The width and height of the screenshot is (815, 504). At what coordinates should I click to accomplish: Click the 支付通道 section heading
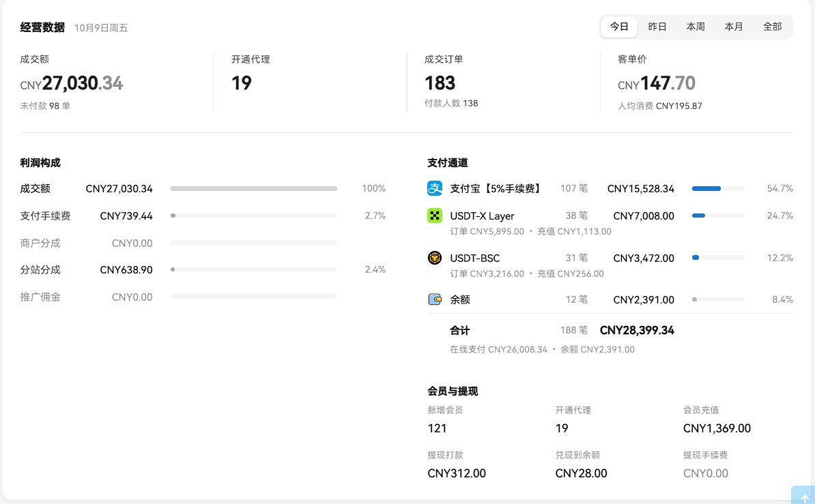[448, 163]
